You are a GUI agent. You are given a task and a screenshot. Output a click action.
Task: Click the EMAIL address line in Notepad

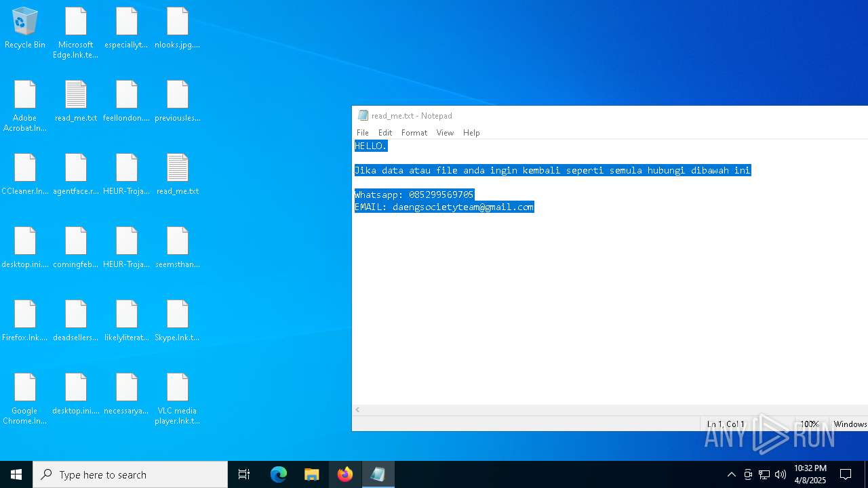(444, 207)
